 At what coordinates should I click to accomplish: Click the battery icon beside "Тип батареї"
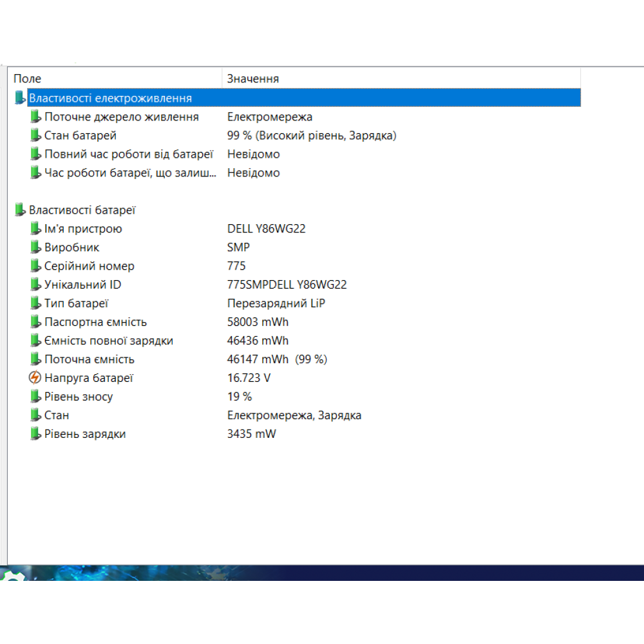[x=36, y=303]
